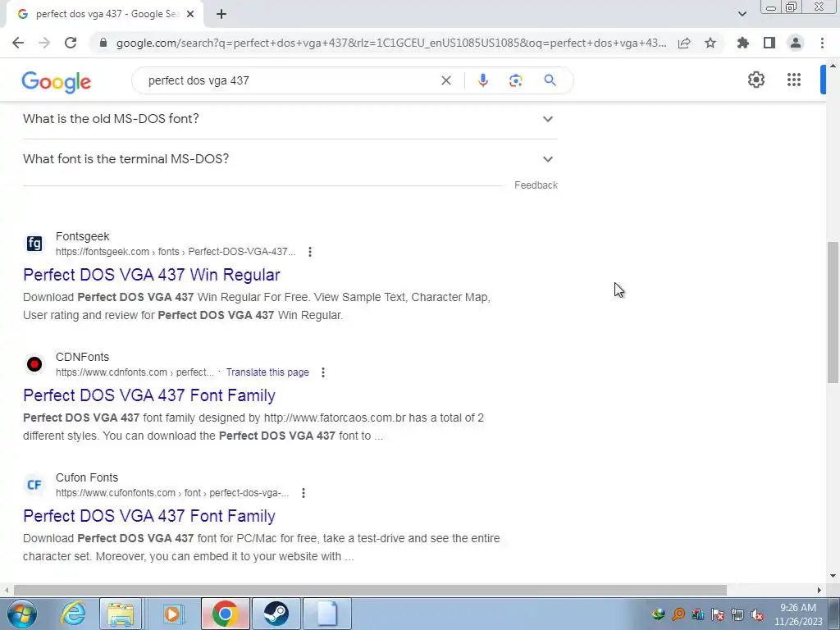
Task: Expand "What font is the terminal MS-DOS?"
Action: coord(290,159)
